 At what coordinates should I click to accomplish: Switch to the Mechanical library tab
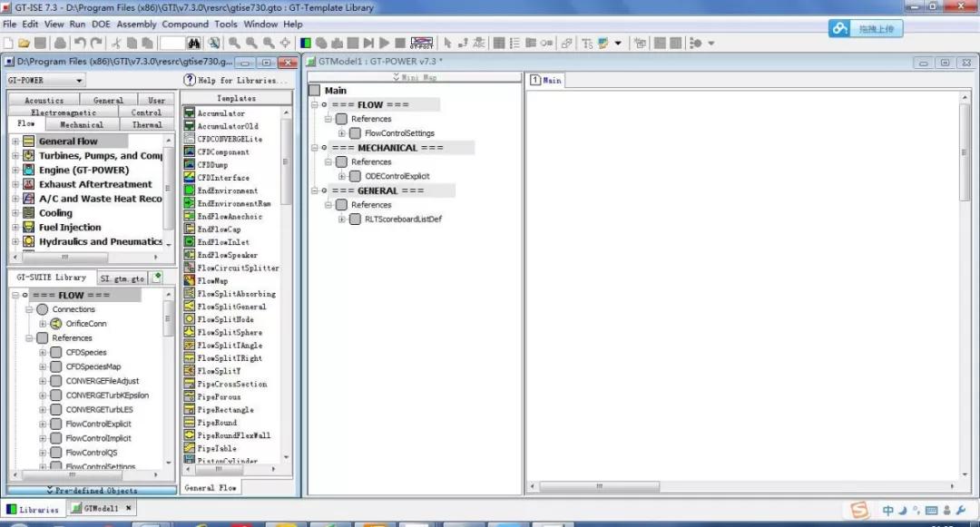(82, 125)
